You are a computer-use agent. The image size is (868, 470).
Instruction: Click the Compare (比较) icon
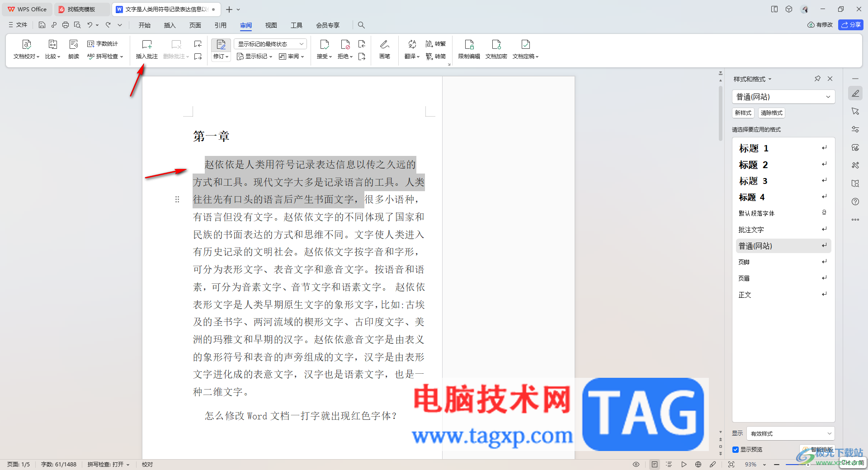click(x=52, y=44)
